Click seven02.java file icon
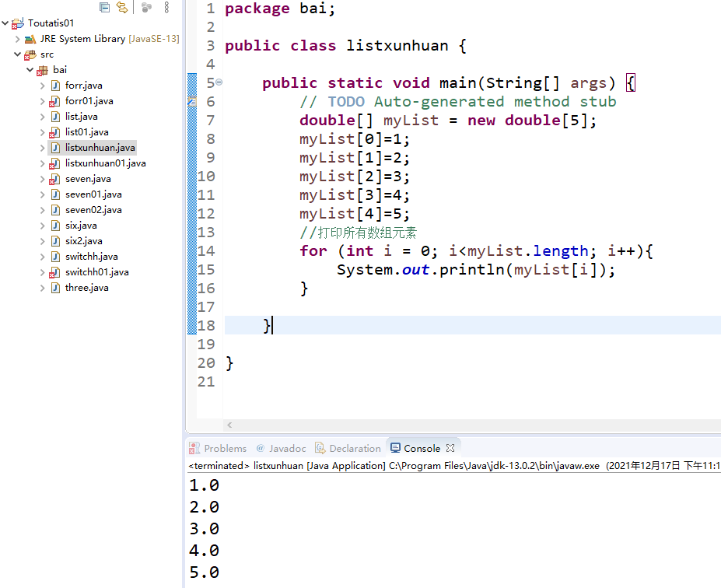Viewport: 721px width, 588px height. (55, 210)
